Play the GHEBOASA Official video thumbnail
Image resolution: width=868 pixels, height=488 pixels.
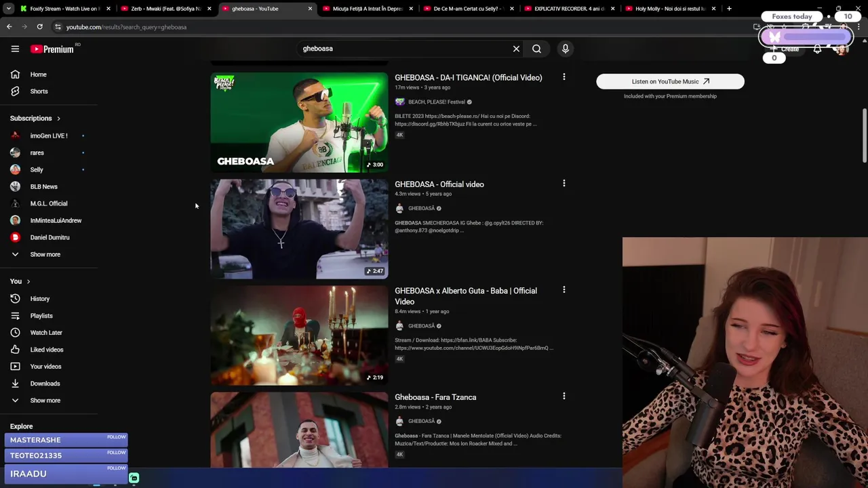(299, 229)
